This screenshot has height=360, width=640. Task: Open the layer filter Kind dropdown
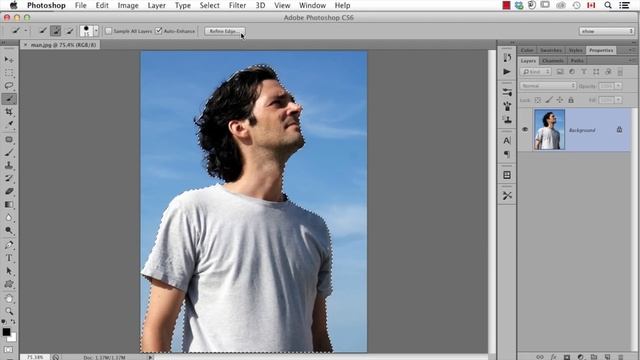(536, 72)
